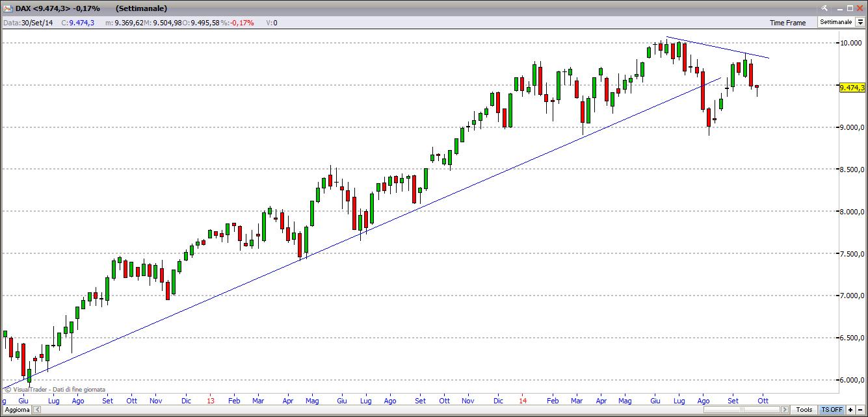
Task: Click the latest small red candle near 9.474
Action: [757, 87]
